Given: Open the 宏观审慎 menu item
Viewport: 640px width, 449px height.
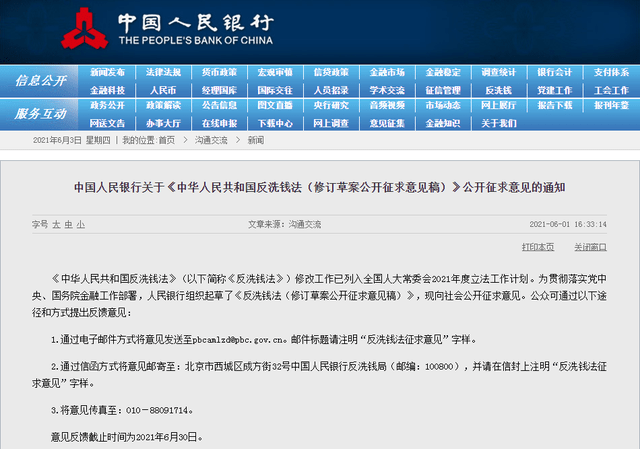Looking at the screenshot, I should tap(275, 73).
